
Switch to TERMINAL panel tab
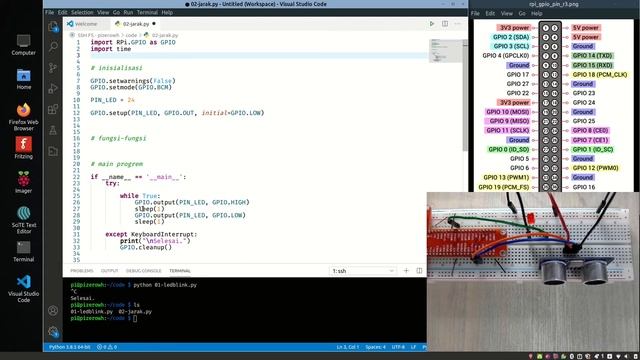coord(180,271)
